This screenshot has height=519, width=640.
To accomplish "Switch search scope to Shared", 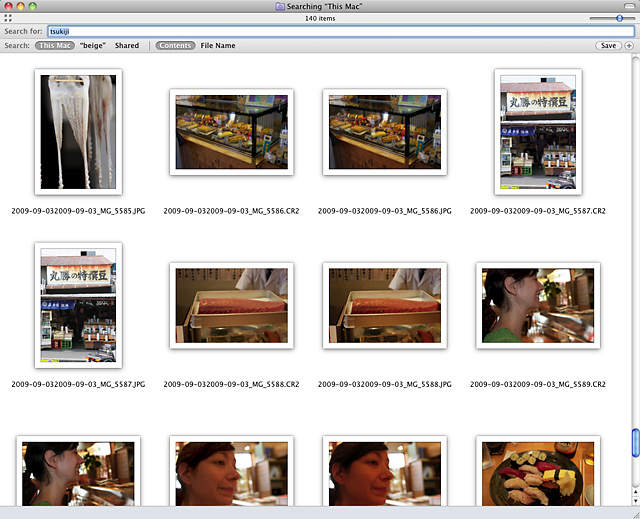I will click(127, 46).
